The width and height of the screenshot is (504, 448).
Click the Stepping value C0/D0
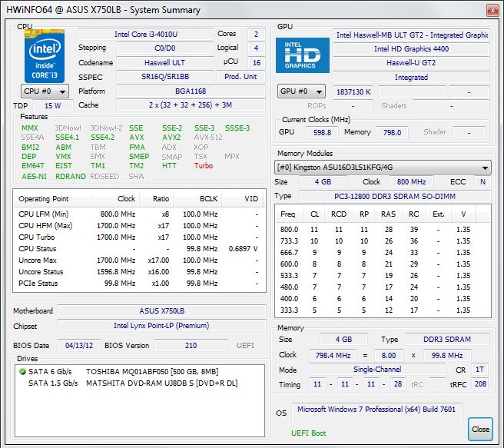[x=165, y=48]
